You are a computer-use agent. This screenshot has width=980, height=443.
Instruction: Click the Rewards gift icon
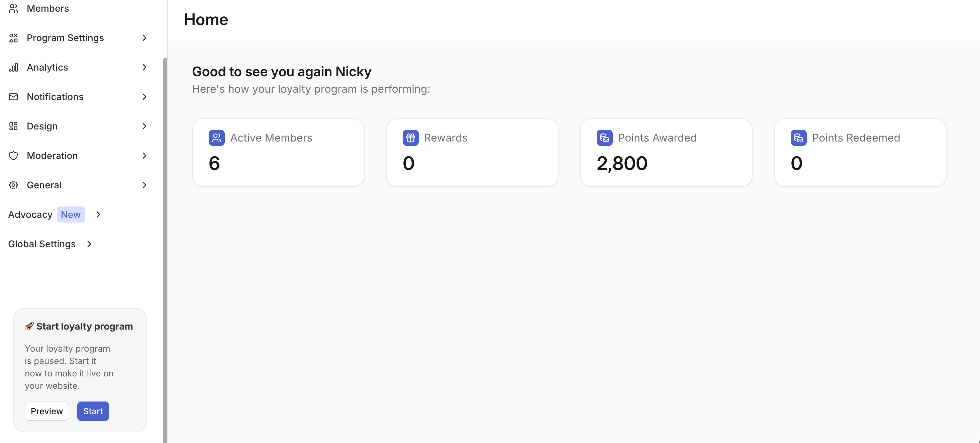[410, 138]
